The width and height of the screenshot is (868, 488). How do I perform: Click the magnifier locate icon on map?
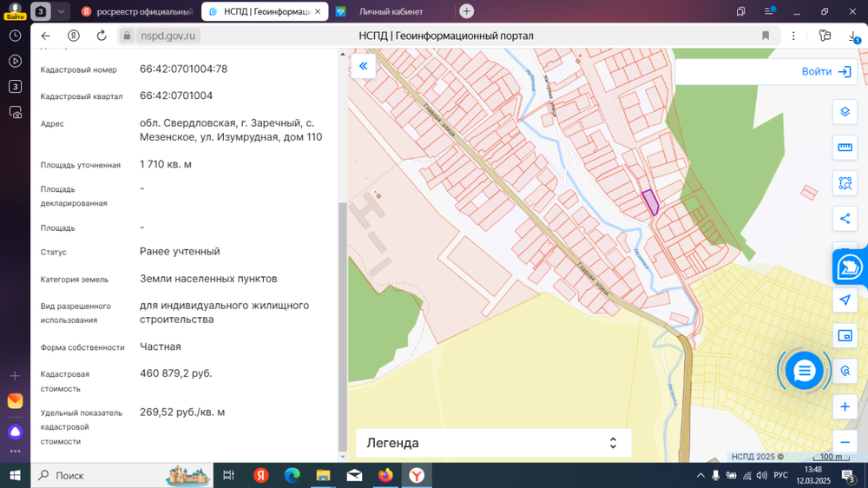845,371
